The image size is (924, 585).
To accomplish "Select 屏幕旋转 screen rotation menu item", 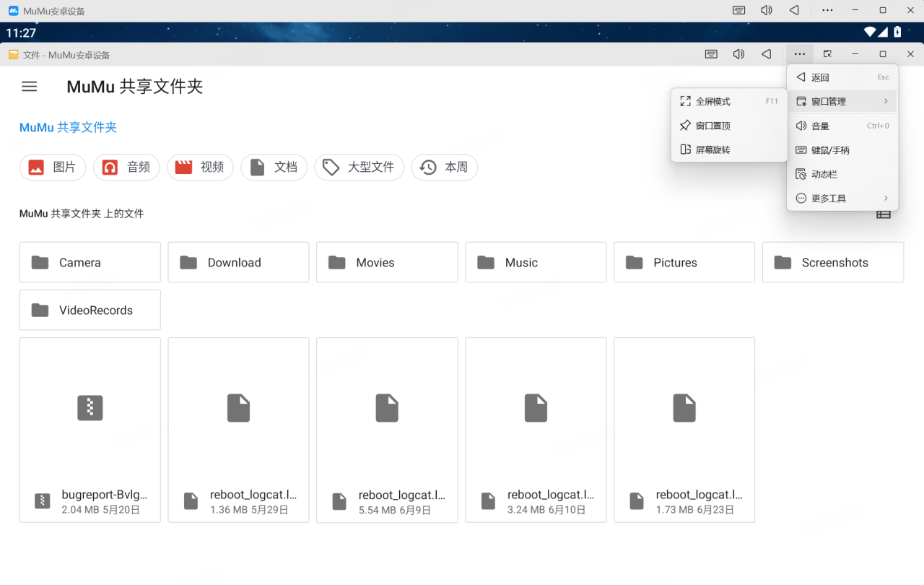I will 712,150.
